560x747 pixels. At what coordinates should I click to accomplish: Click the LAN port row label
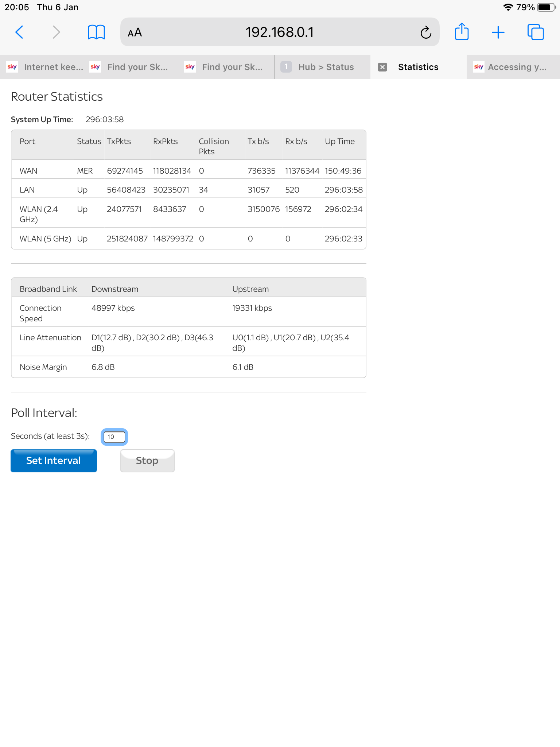coord(27,190)
